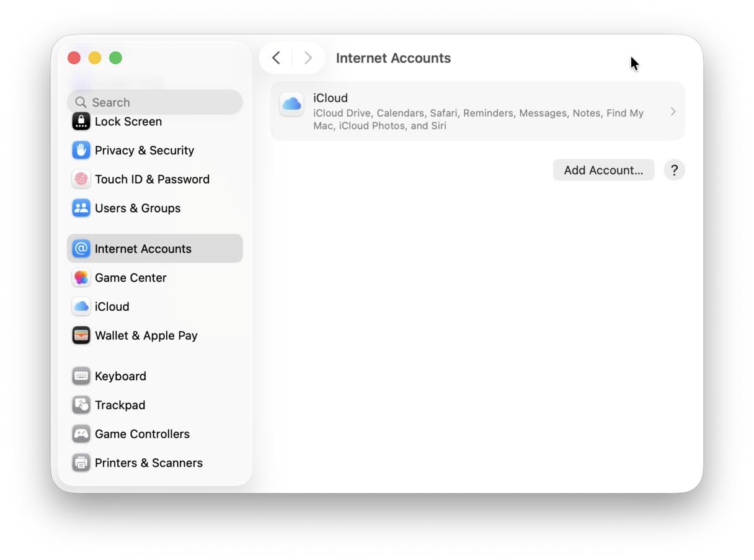Image resolution: width=754 pixels, height=560 pixels.
Task: Go forward with the right chevron
Action: pyautogui.click(x=308, y=58)
